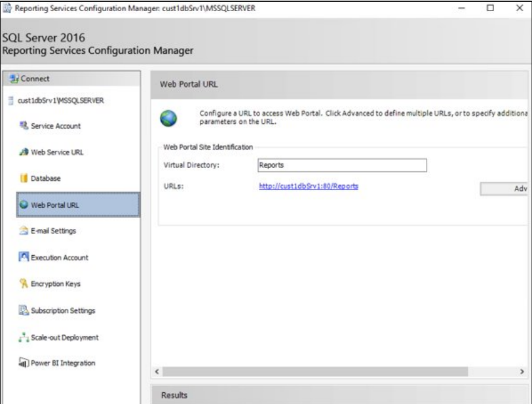Click the Scale-out Deployment icon
This screenshot has width=532, height=404.
(x=24, y=337)
